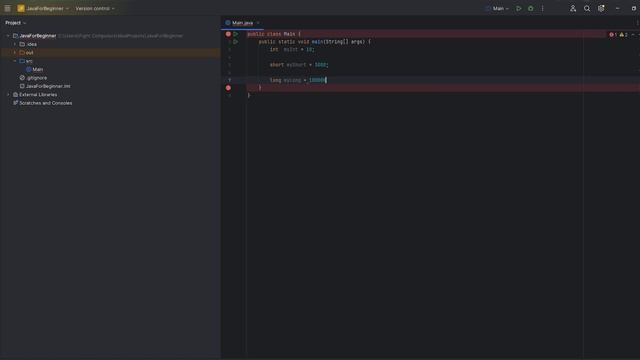Screen dimensions: 640x360
Task: Restore the IDE window size
Action: point(633,8)
